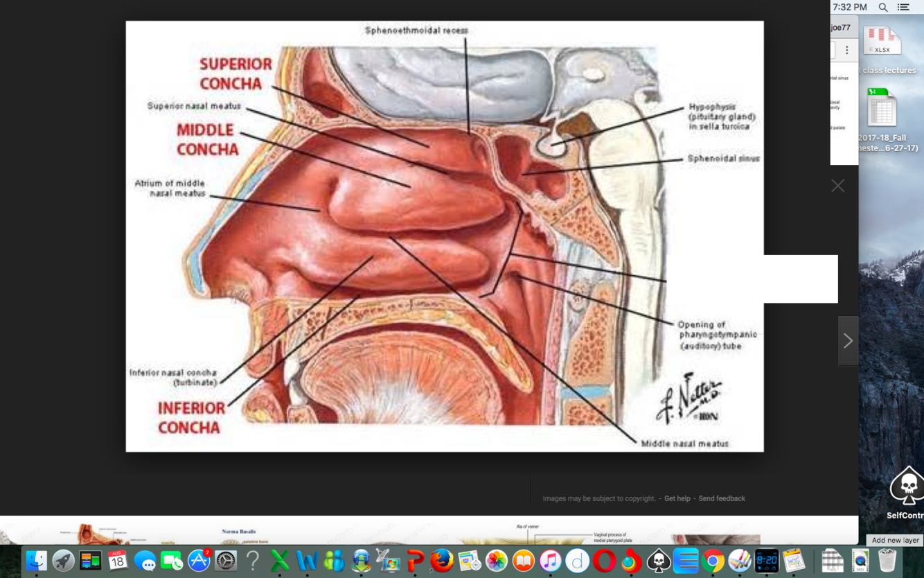Open App Store with notification badge
924x578 pixels.
(x=199, y=560)
